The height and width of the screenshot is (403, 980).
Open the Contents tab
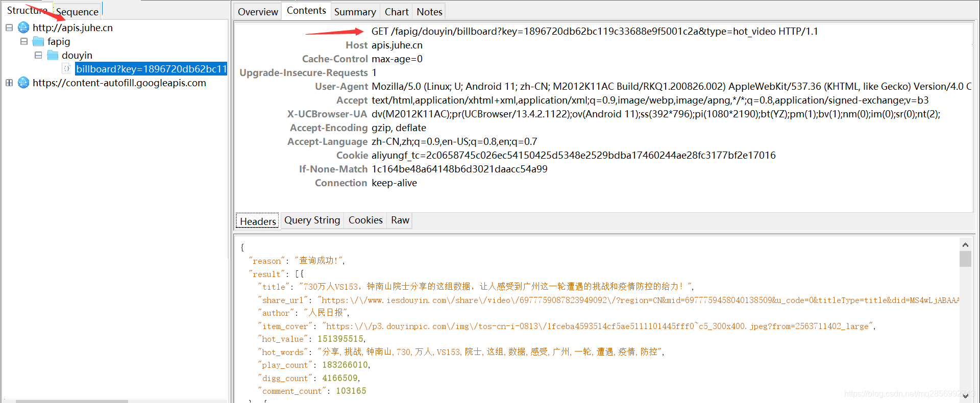pyautogui.click(x=306, y=10)
